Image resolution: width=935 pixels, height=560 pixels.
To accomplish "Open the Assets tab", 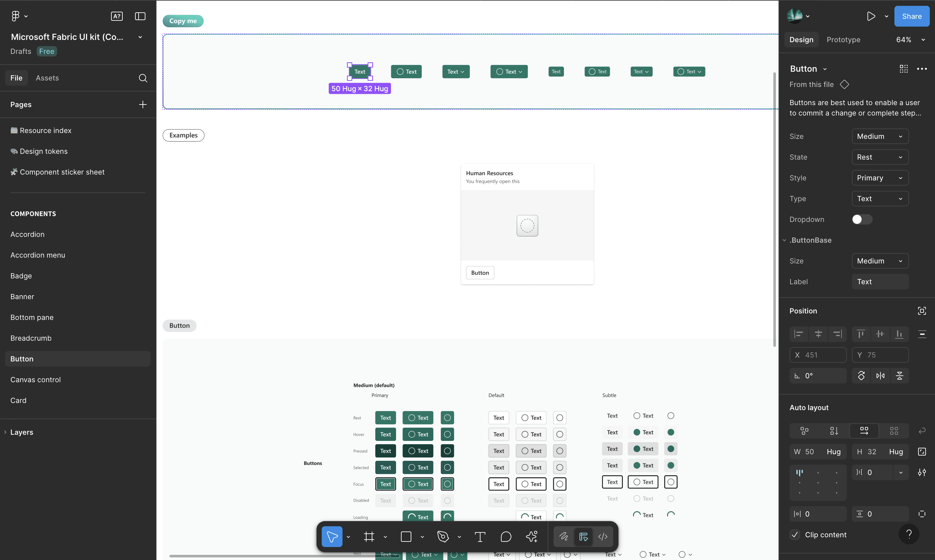I will point(47,78).
